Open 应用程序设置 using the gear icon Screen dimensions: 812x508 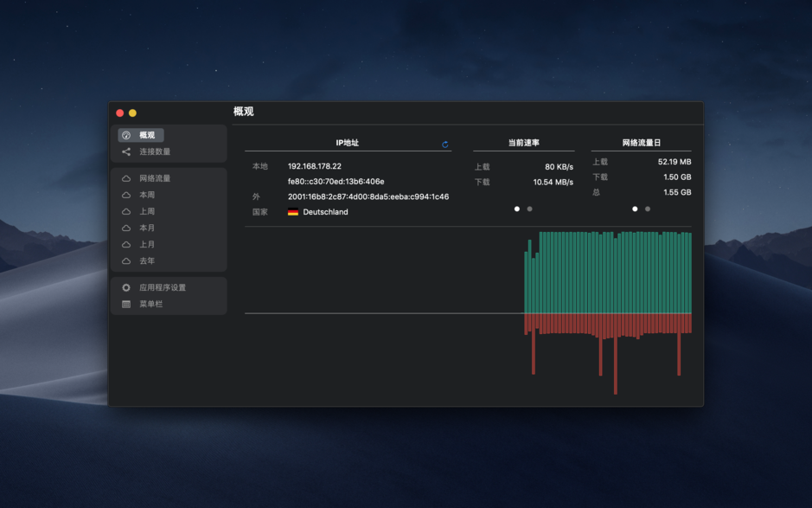coord(124,287)
